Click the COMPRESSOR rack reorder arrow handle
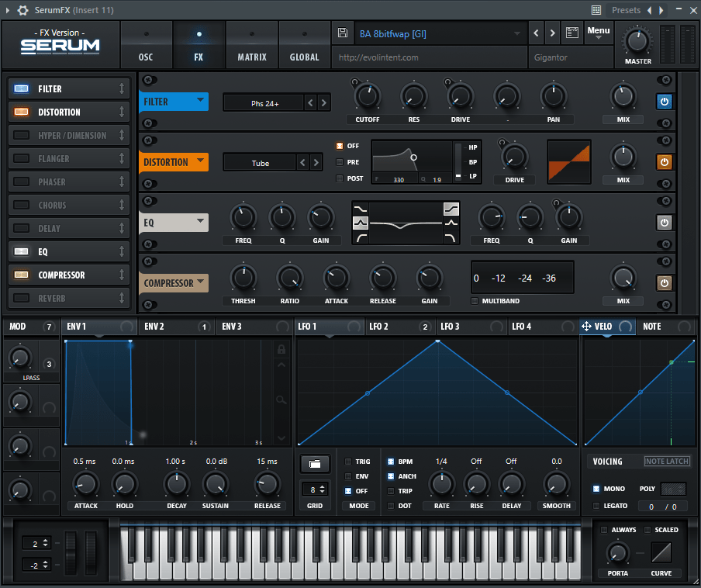 (122, 275)
